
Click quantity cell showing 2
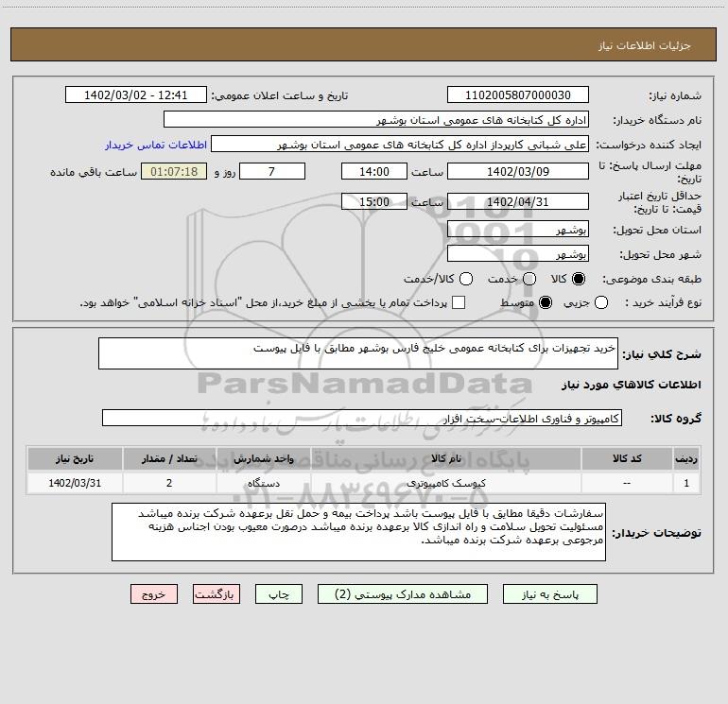(x=169, y=483)
